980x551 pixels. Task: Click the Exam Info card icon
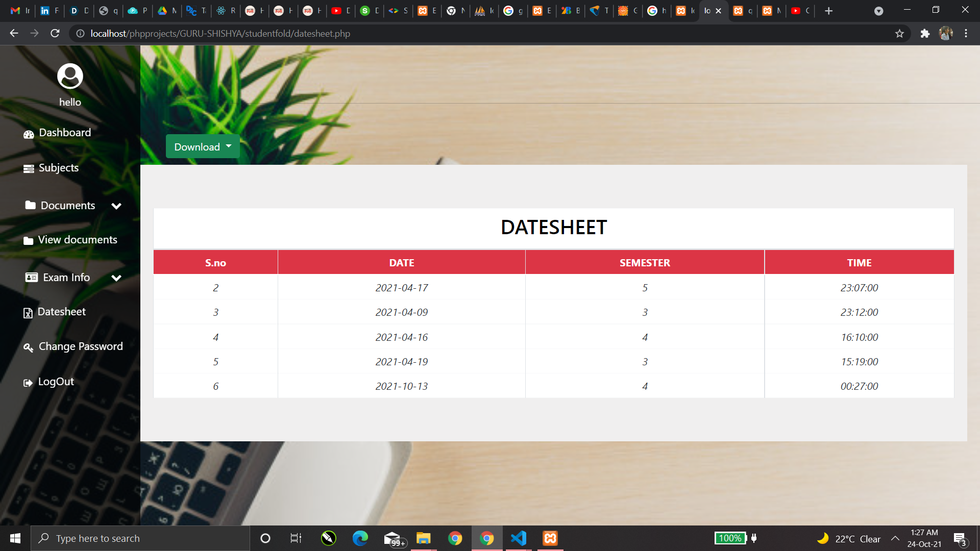32,277
